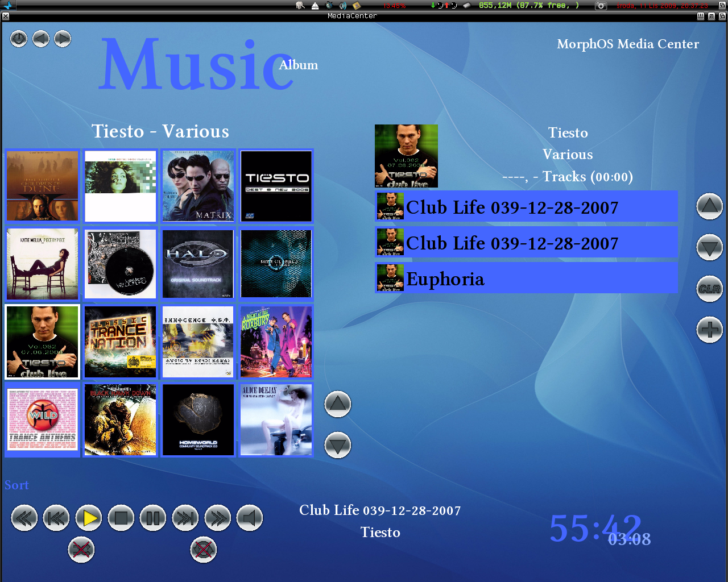This screenshot has height=582, width=728.
Task: Choose A Night at the Roxbury album
Action: point(276,342)
